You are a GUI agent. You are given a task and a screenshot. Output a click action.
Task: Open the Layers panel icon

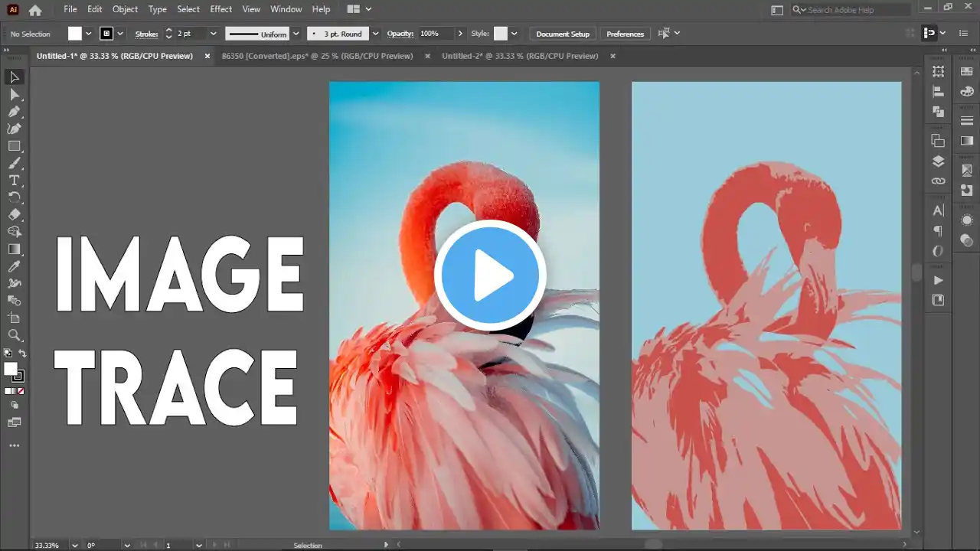click(x=938, y=161)
